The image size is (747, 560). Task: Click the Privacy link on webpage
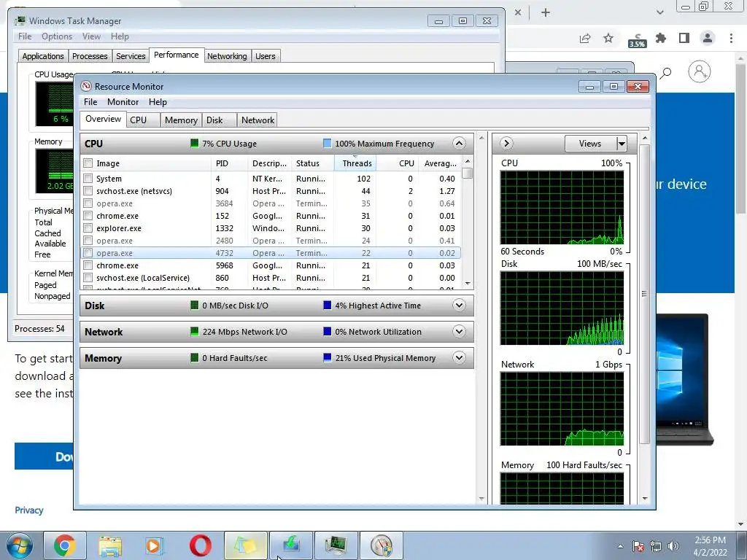coord(29,510)
